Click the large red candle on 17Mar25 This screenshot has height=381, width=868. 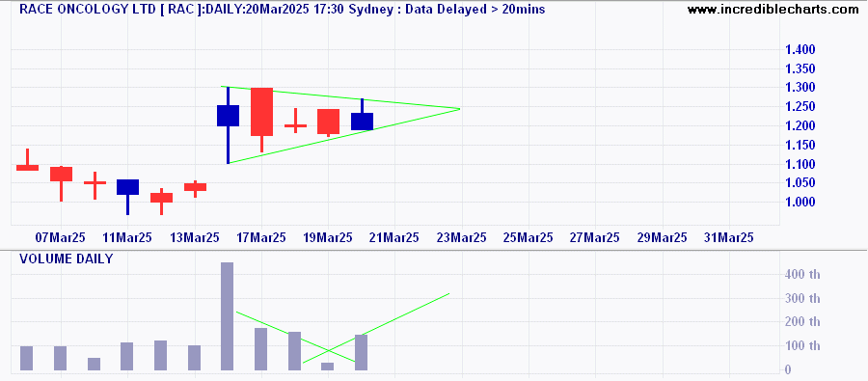[261, 120]
